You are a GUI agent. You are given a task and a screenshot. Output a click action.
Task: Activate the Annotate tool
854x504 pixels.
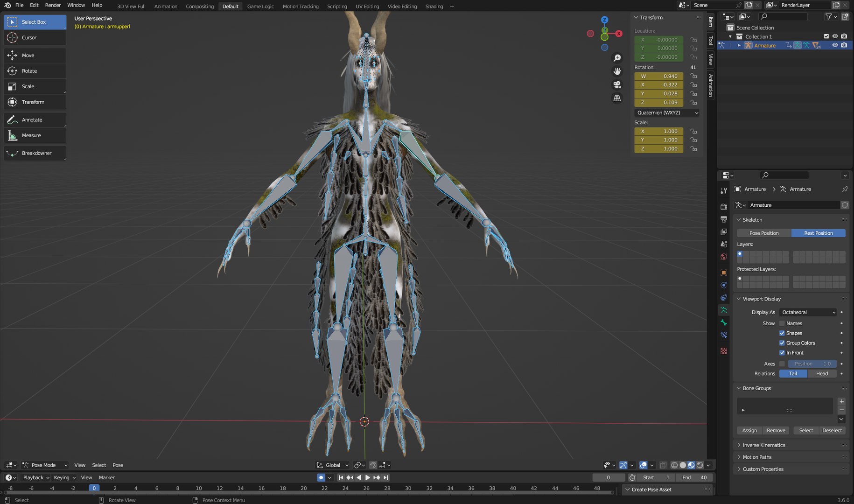pos(35,120)
